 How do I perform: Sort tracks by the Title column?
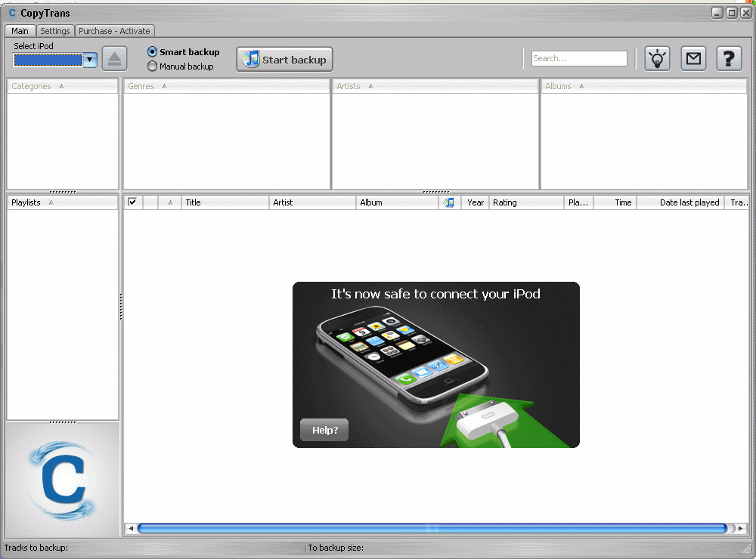click(x=225, y=202)
